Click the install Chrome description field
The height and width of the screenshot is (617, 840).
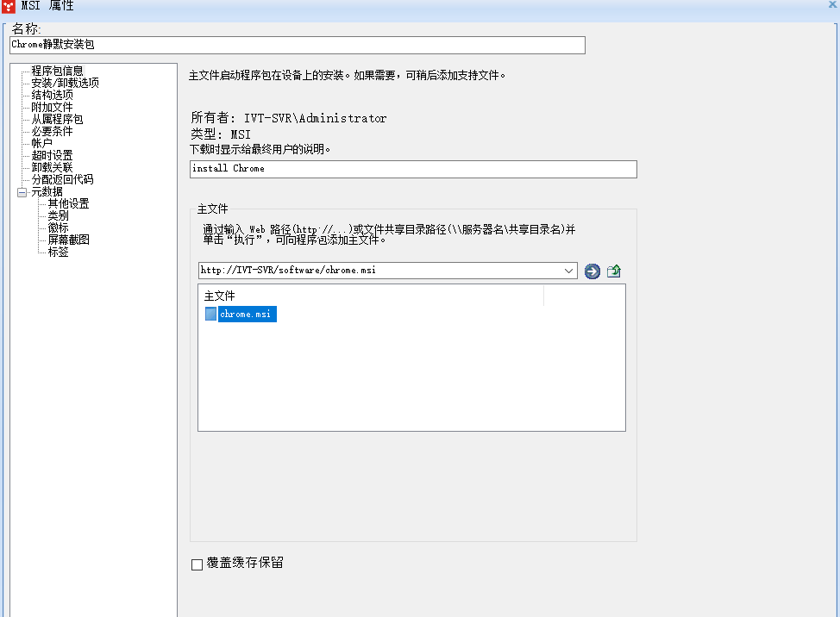coord(412,169)
